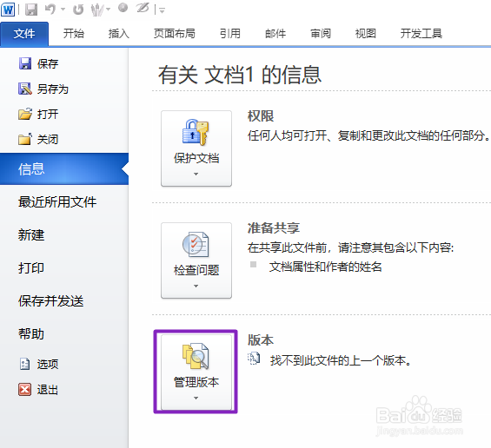Select 打印 in the backstage menu
The image size is (491, 448).
pos(31,268)
